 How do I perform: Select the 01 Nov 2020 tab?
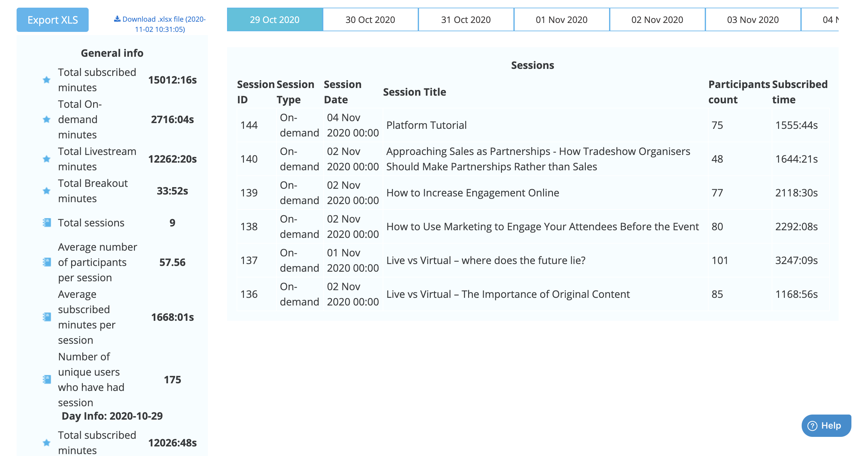pyautogui.click(x=561, y=20)
